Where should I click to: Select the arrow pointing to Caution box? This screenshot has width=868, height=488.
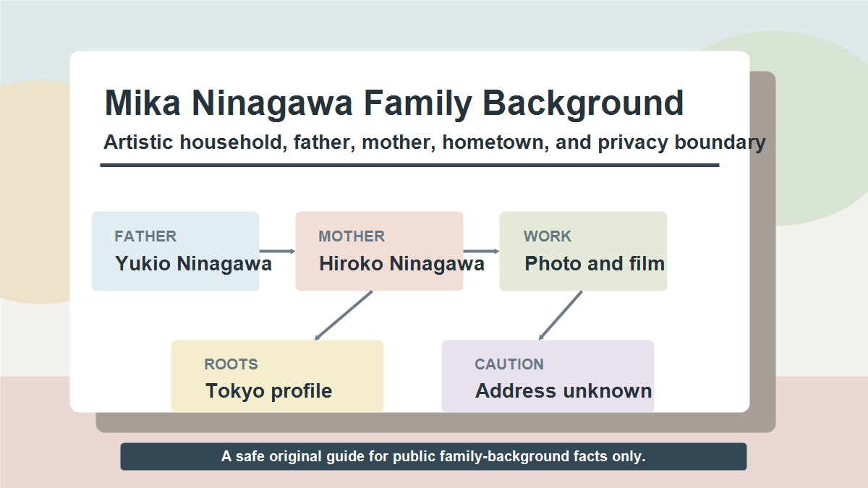click(x=561, y=315)
